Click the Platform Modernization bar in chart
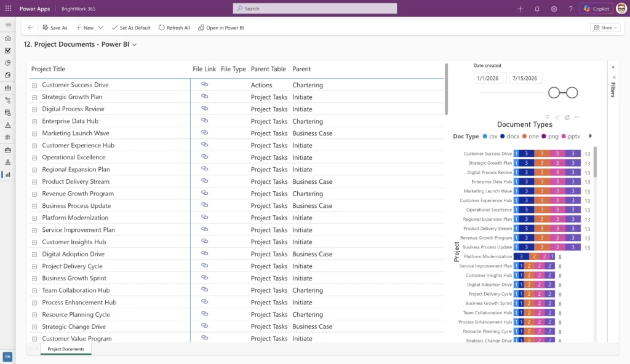 click(535, 256)
